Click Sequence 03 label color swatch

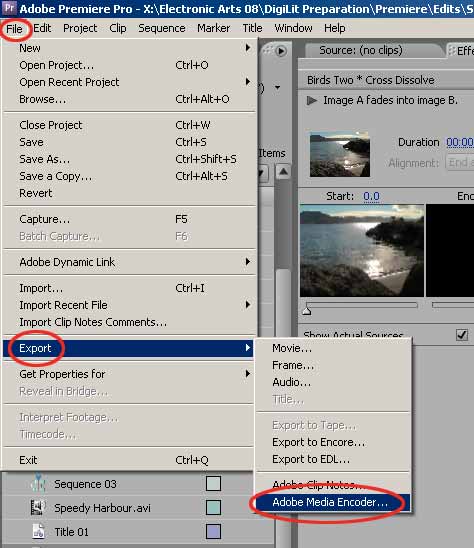pos(213,484)
